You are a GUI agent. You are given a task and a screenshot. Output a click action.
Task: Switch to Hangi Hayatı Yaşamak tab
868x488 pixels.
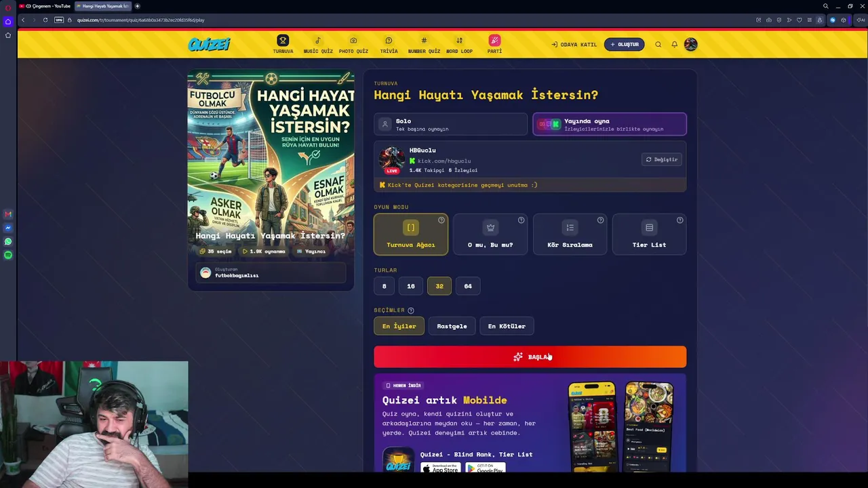pyautogui.click(x=102, y=6)
